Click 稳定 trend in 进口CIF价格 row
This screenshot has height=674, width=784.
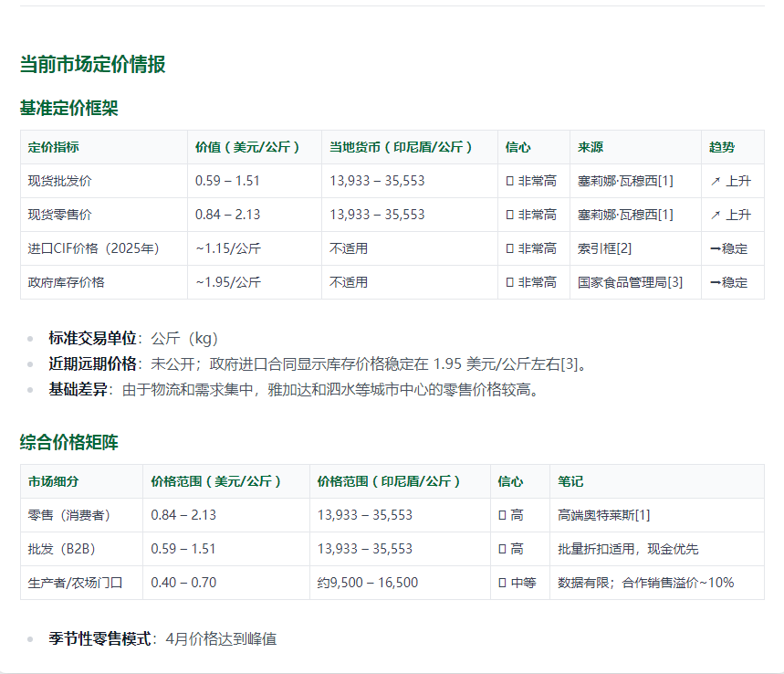click(729, 248)
